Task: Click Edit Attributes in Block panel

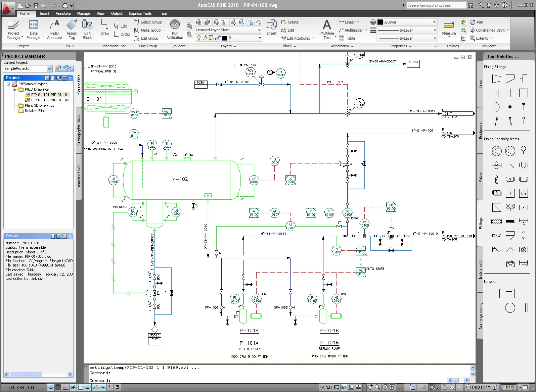Action: click(x=296, y=38)
